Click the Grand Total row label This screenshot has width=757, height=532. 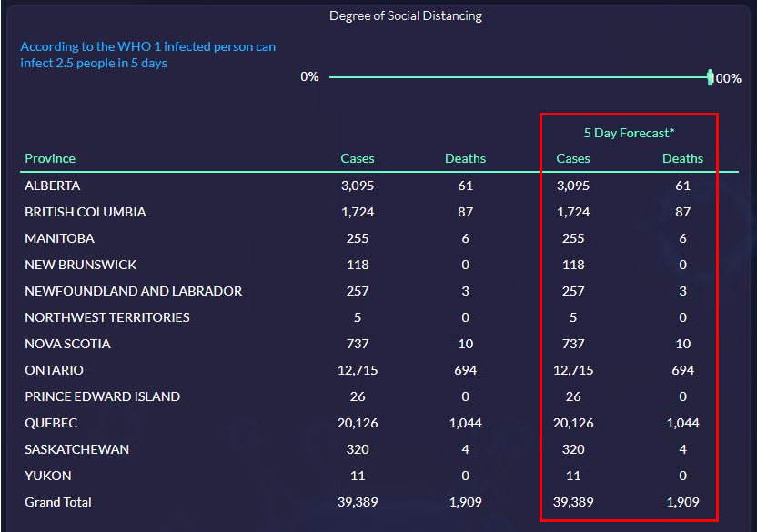(x=58, y=502)
